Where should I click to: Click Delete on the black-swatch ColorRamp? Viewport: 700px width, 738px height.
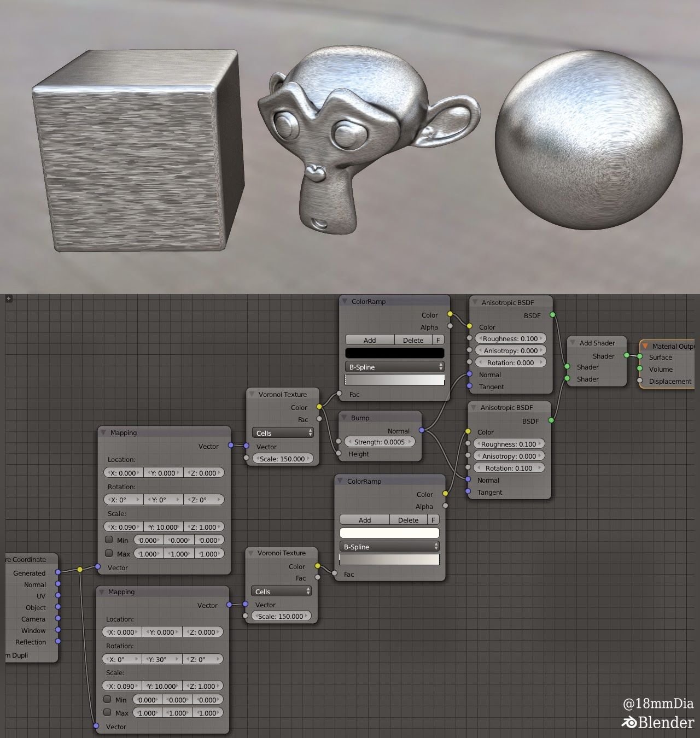coord(413,340)
